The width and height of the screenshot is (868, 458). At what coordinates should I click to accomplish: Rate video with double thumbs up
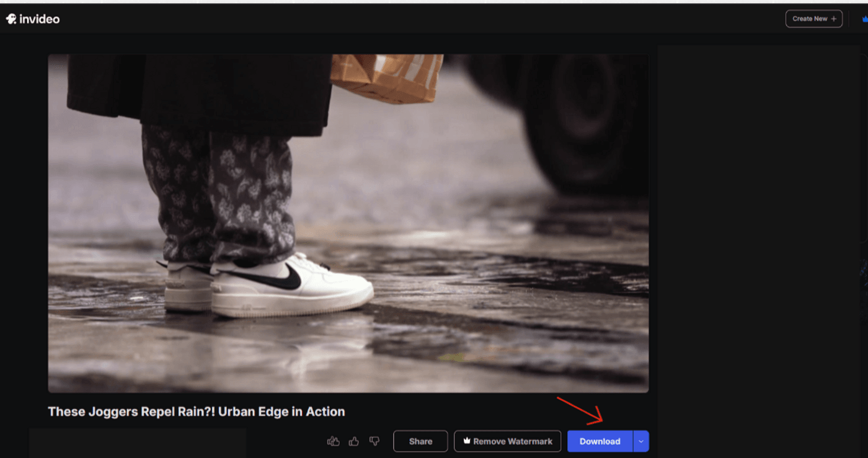point(334,441)
